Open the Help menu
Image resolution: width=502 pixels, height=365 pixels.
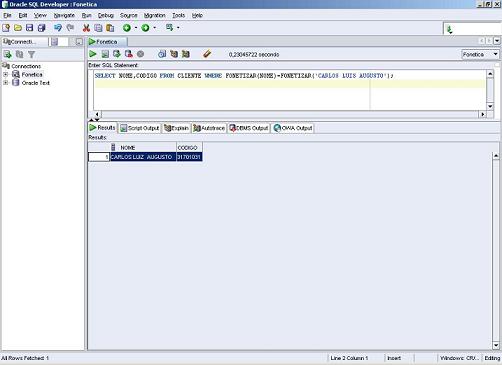(x=197, y=15)
